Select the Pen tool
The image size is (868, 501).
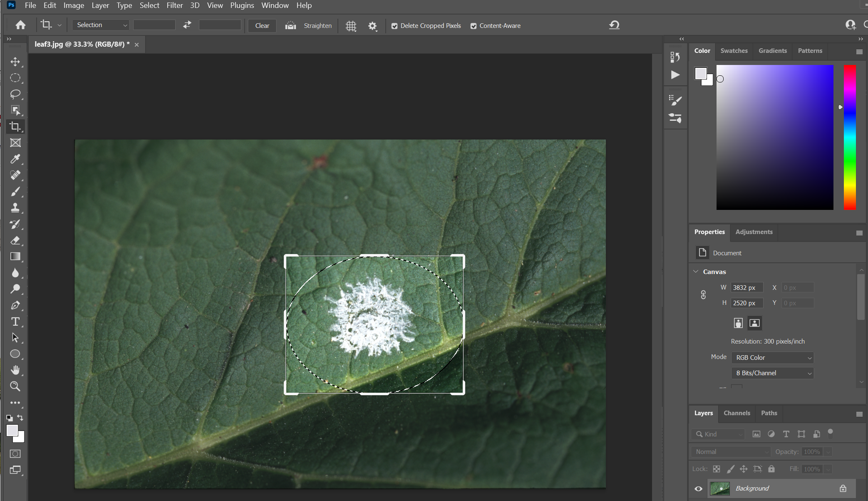(15, 305)
